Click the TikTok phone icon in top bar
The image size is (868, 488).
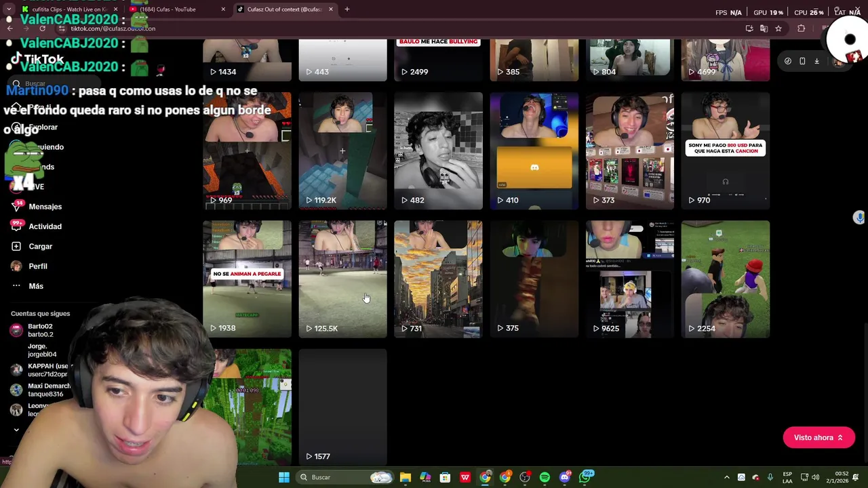(x=802, y=61)
